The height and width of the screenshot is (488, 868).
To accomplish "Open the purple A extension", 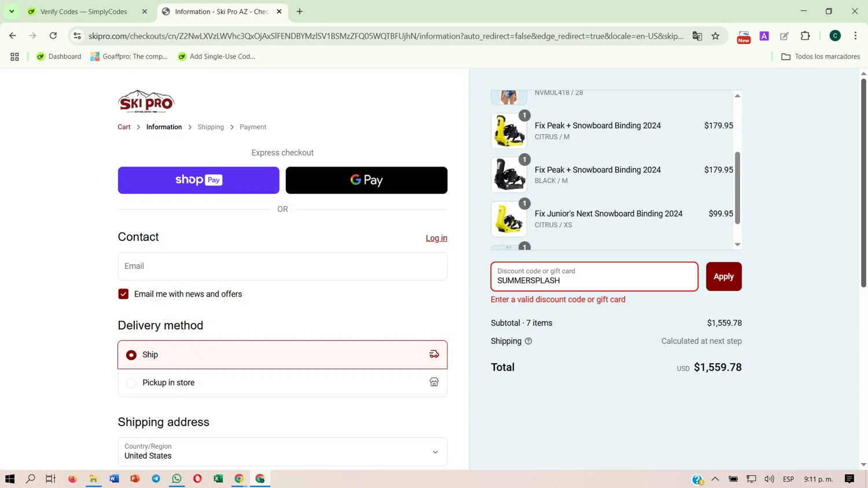I will tap(764, 36).
